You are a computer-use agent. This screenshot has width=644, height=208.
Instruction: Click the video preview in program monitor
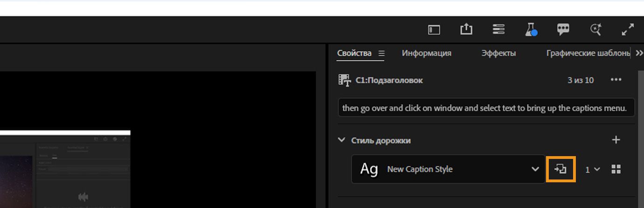click(x=158, y=140)
